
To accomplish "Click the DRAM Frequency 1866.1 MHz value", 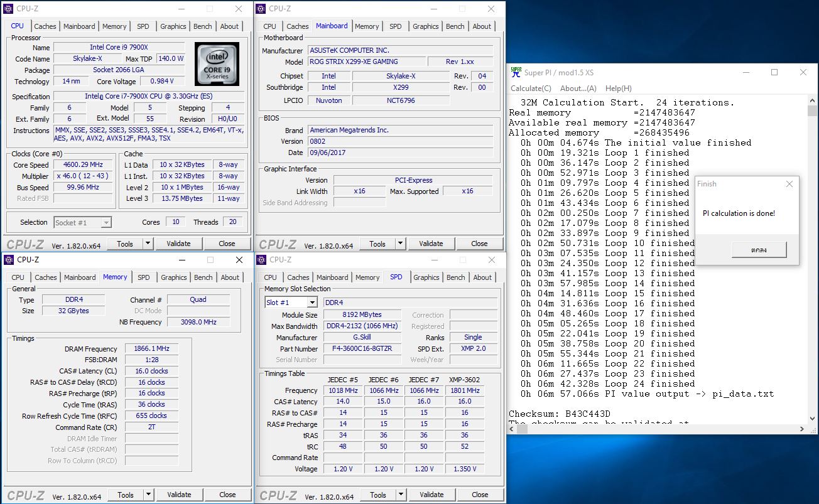I will click(151, 349).
